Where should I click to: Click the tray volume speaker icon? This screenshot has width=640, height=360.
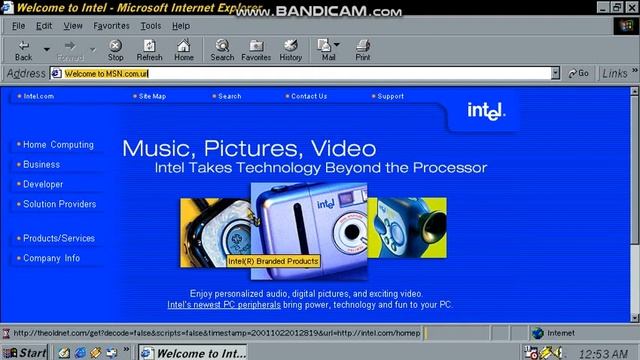[558, 352]
